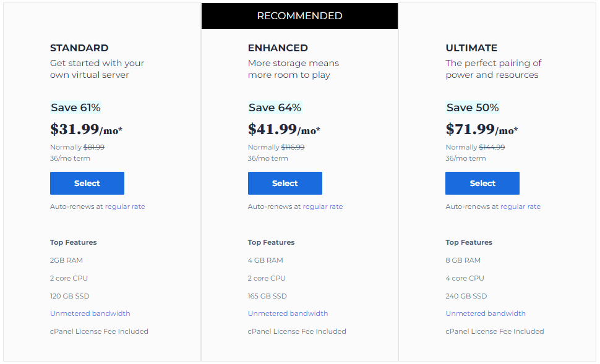Click the $31.99/mo price
The width and height of the screenshot is (600, 364).
86,129
